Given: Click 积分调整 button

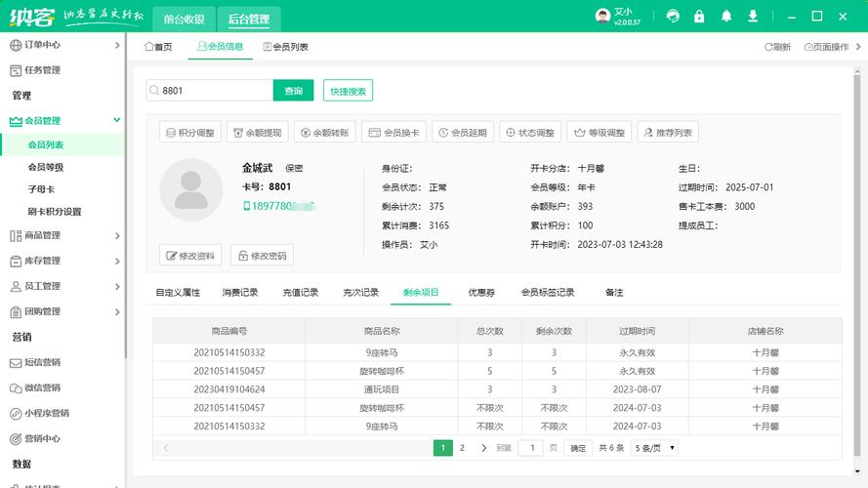Looking at the screenshot, I should pyautogui.click(x=190, y=133).
